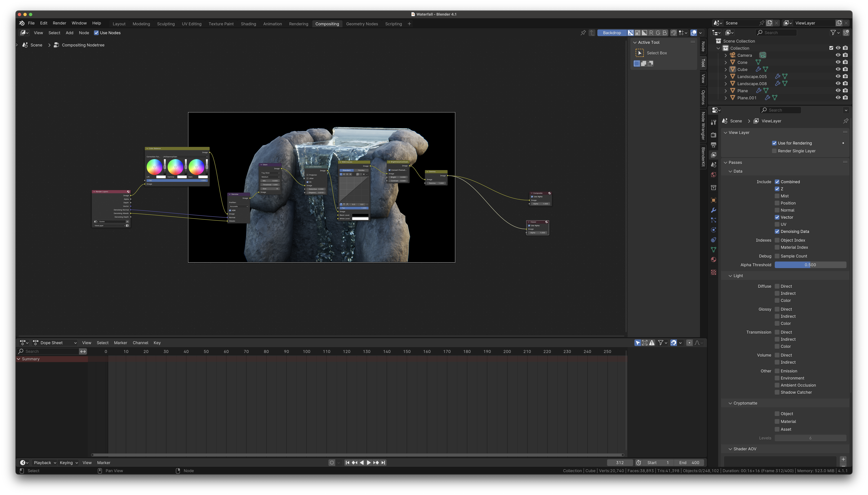This screenshot has height=495, width=868.
Task: Click the current frame field showing 312
Action: [x=620, y=463]
